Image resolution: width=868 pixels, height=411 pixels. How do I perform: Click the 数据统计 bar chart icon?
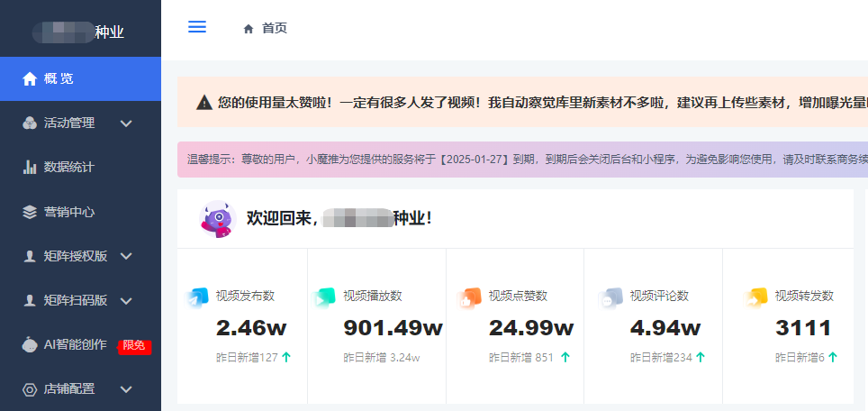[x=30, y=167]
